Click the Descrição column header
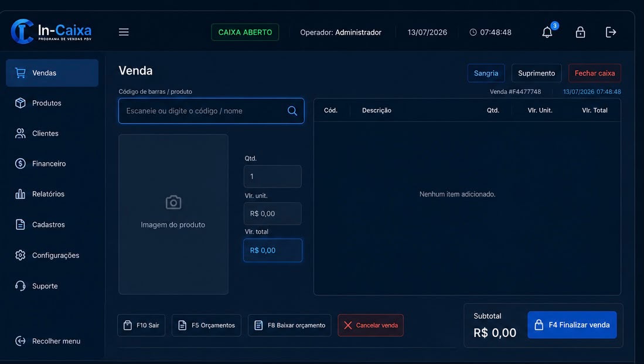The width and height of the screenshot is (644, 364). (377, 110)
